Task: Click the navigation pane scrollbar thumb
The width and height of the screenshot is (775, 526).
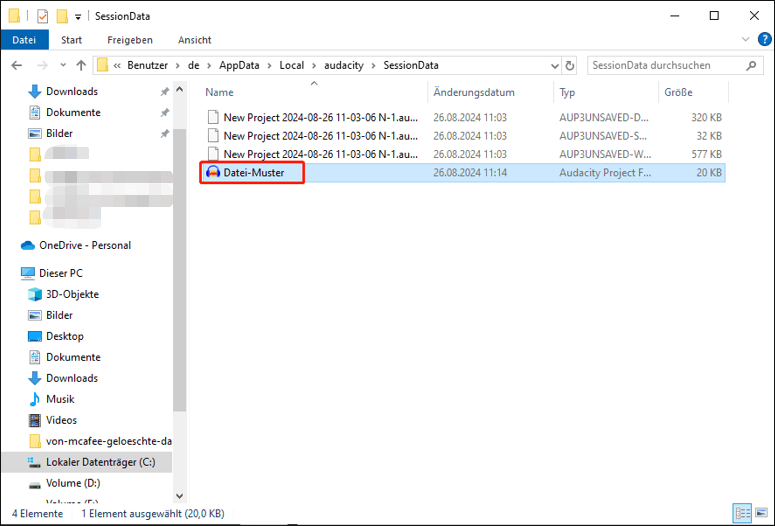Action: [179, 269]
